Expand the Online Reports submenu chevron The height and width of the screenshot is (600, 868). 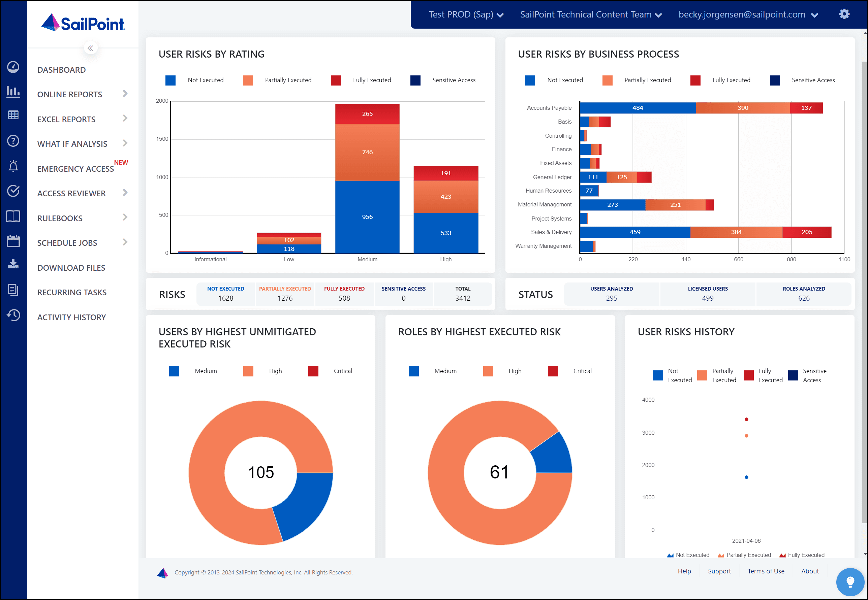(x=125, y=94)
